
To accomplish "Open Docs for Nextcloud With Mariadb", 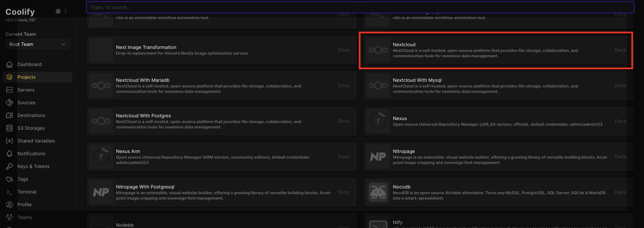I will coord(344,86).
